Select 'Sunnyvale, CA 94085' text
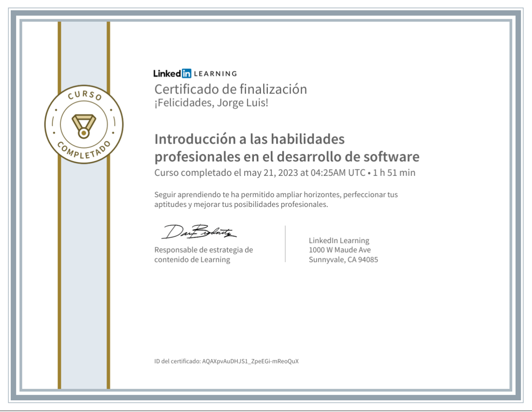The image size is (532, 412). coord(343,260)
